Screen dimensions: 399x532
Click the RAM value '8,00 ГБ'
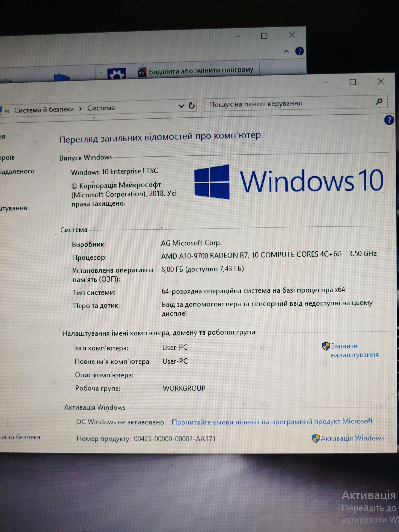172,269
